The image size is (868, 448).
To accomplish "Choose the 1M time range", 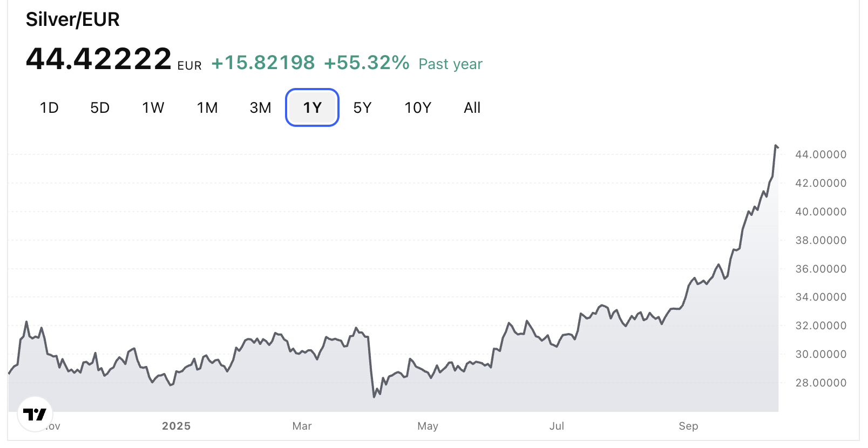I will coord(207,108).
